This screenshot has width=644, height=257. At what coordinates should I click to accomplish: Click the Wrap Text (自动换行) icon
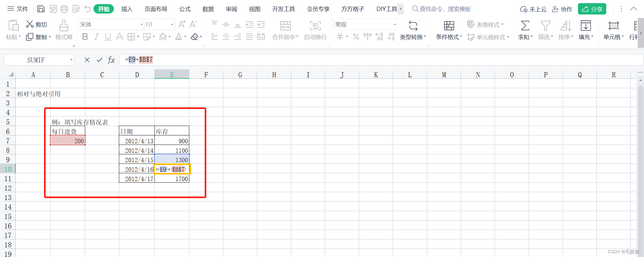315,26
